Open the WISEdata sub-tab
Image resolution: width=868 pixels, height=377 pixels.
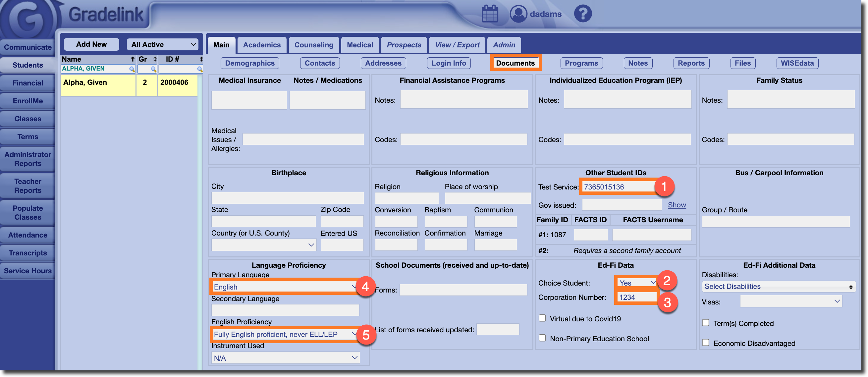[797, 63]
